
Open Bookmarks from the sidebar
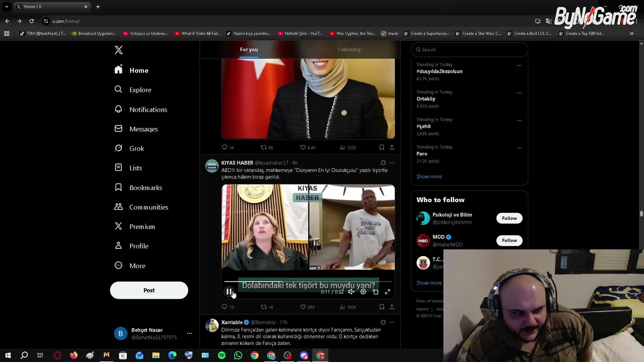pos(138,188)
